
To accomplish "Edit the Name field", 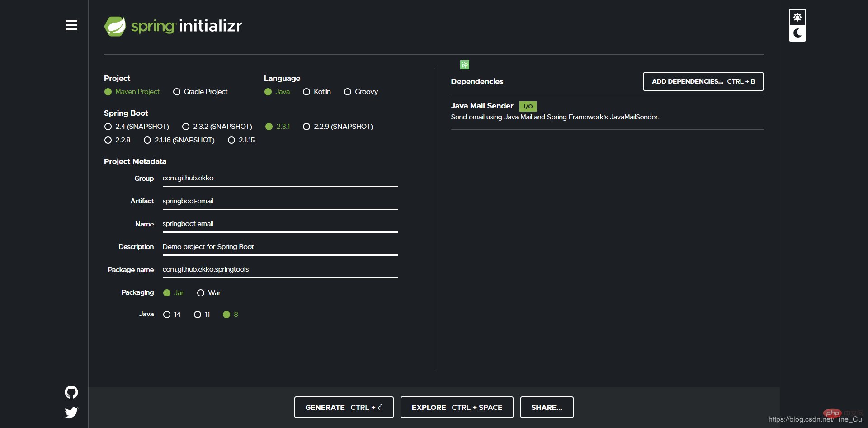I will (280, 224).
